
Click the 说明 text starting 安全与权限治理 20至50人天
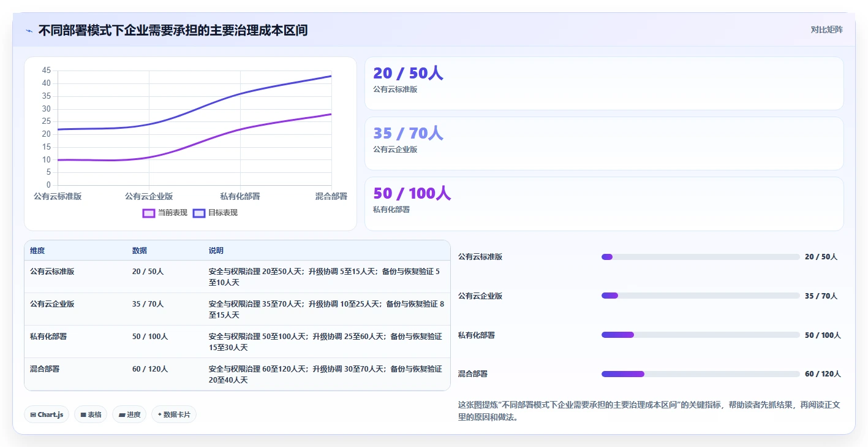tap(325, 277)
